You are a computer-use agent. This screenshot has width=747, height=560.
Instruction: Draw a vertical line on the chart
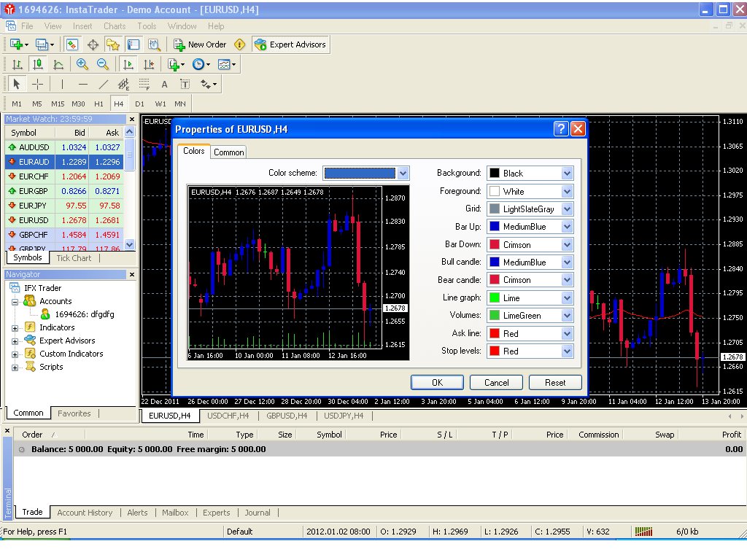pos(62,84)
